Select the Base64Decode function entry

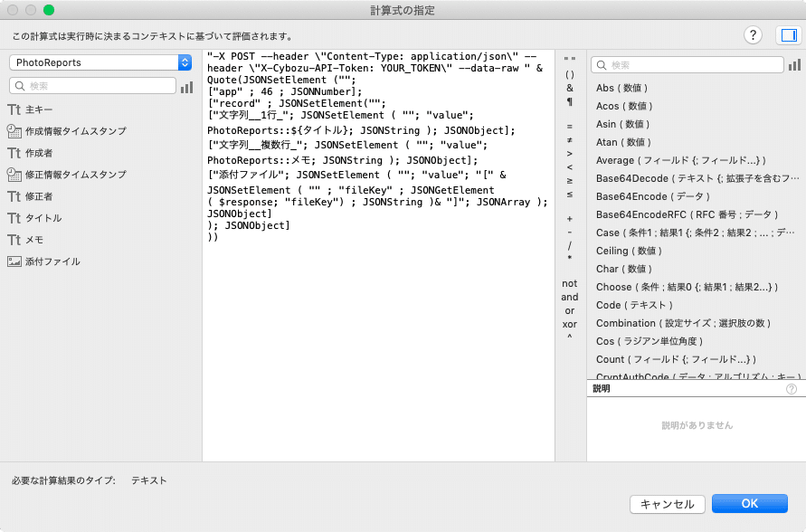click(x=697, y=178)
